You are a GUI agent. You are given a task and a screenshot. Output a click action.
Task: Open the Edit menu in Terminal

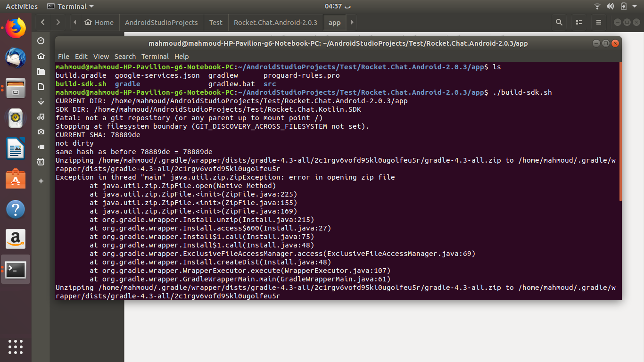click(81, 56)
